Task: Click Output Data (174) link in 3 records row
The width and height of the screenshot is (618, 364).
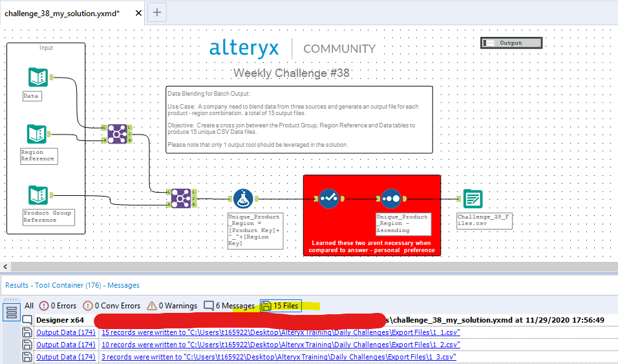Action: click(66, 357)
